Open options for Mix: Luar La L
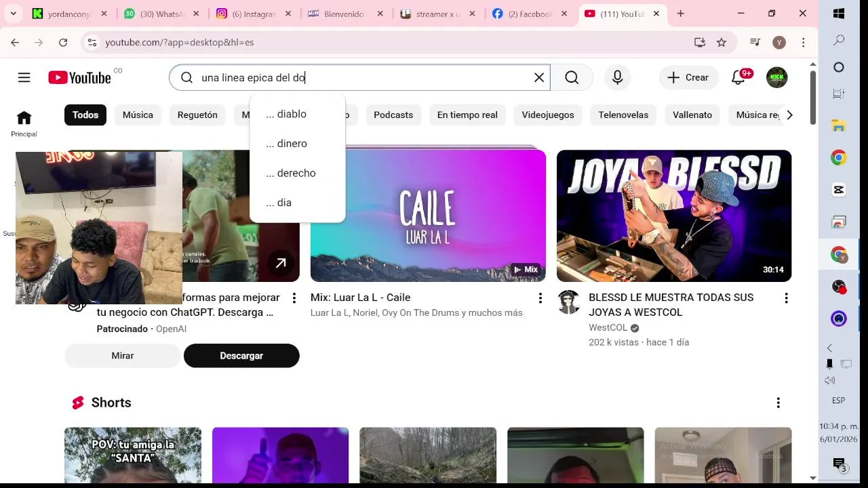The image size is (868, 488). (540, 298)
